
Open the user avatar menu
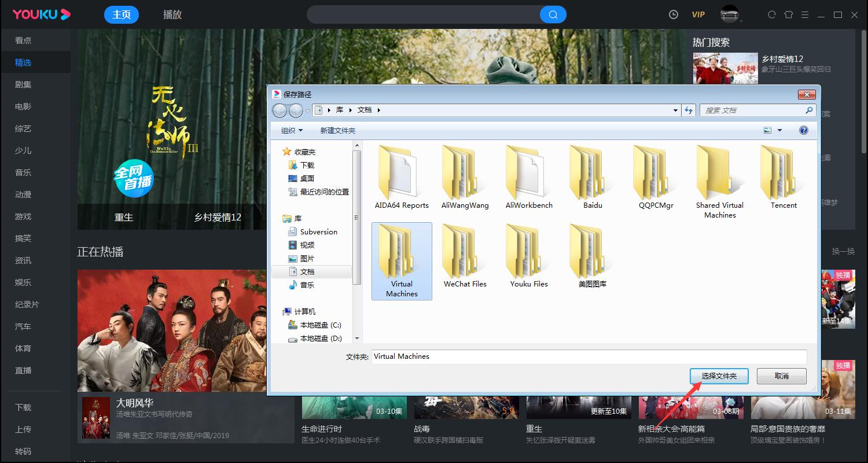[730, 14]
